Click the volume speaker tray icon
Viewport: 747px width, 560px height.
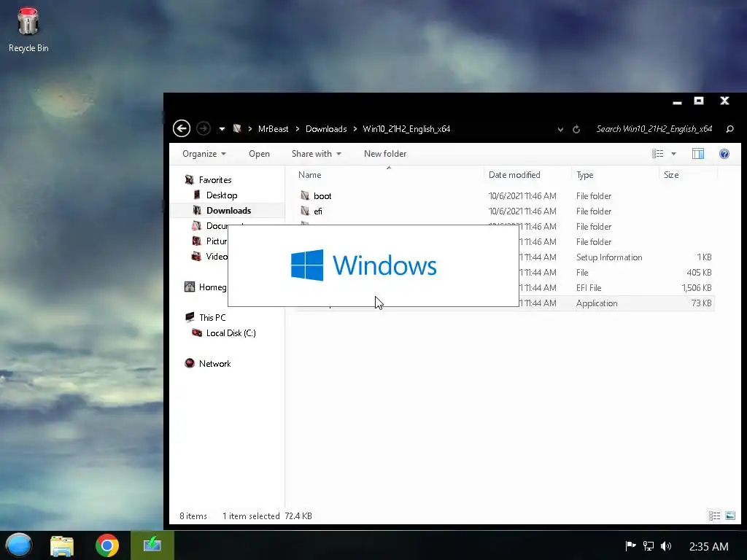click(666, 545)
